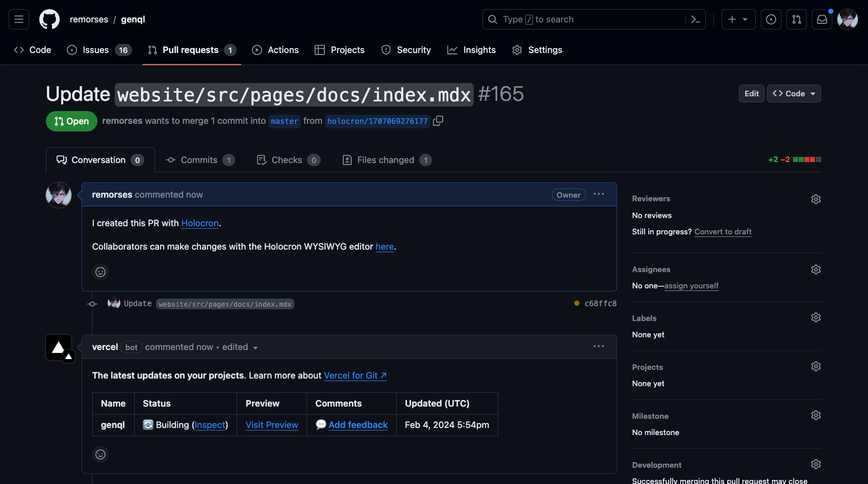The image size is (868, 484).
Task: Open the create new plus menu
Action: click(x=738, y=19)
